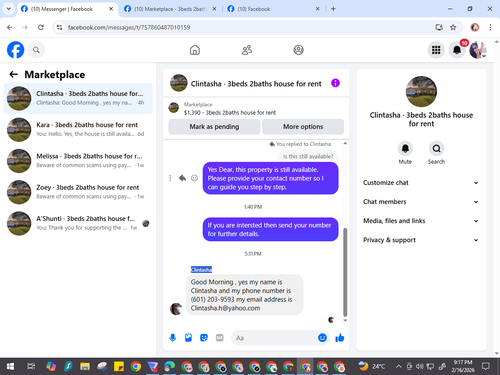Bookmark this page with the star icon
This screenshot has height=375, width=500.
pyautogui.click(x=453, y=27)
